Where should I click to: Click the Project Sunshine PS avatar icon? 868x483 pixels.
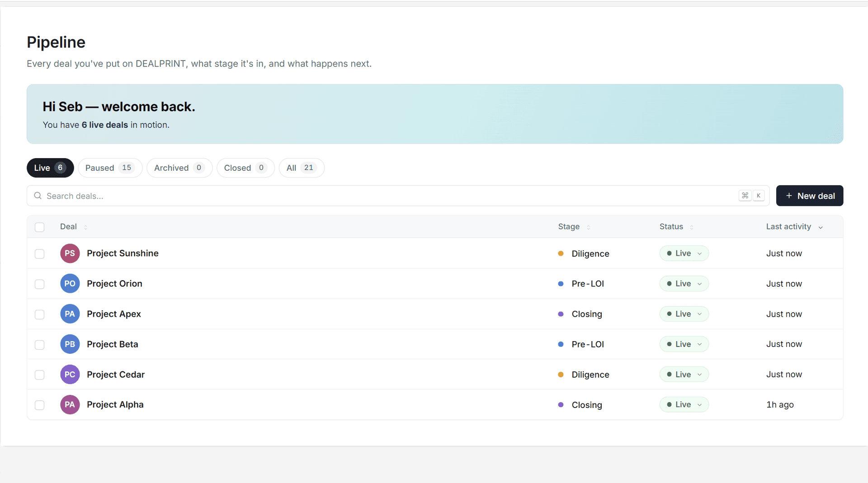pyautogui.click(x=70, y=253)
